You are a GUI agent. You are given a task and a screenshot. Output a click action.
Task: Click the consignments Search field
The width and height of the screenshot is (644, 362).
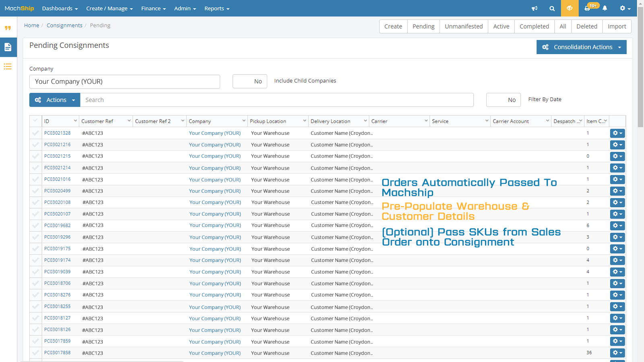pyautogui.click(x=277, y=100)
